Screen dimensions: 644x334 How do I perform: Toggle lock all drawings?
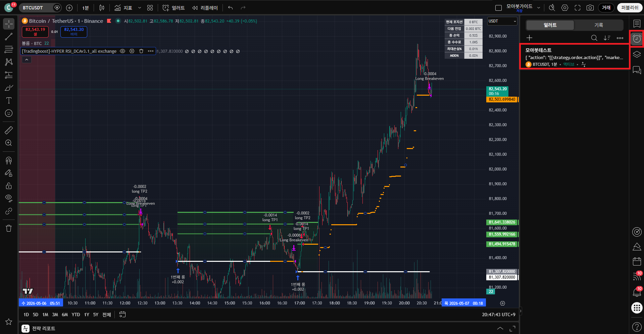click(x=9, y=186)
